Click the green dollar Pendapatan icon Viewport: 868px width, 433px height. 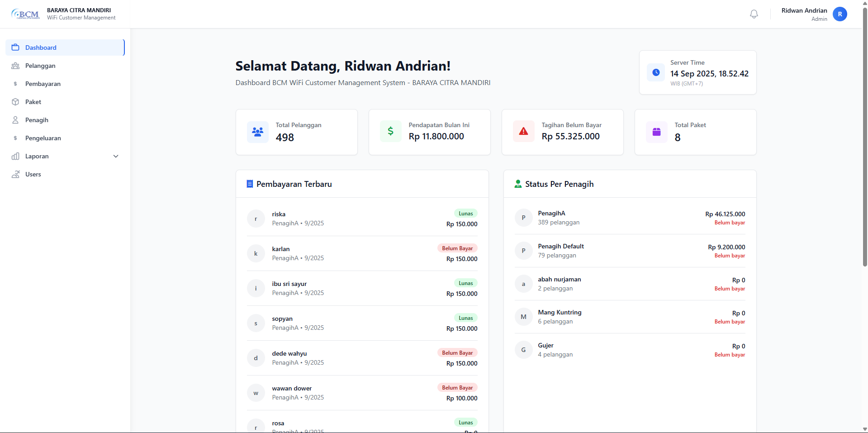tap(390, 132)
